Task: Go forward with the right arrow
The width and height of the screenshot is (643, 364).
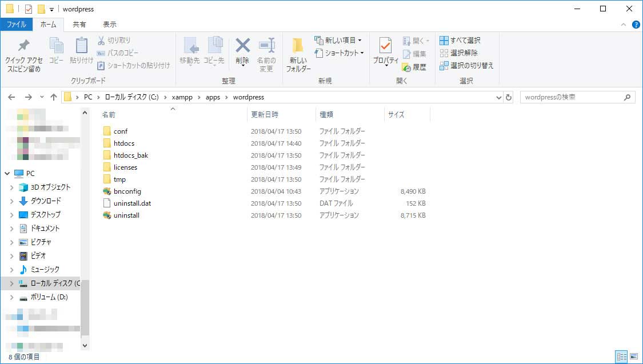Action: [29, 97]
